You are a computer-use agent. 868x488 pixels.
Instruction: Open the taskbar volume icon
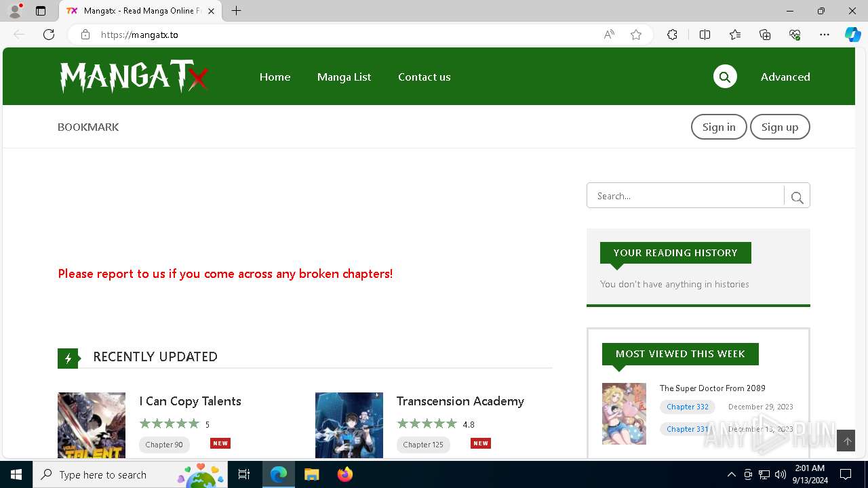tap(781, 474)
